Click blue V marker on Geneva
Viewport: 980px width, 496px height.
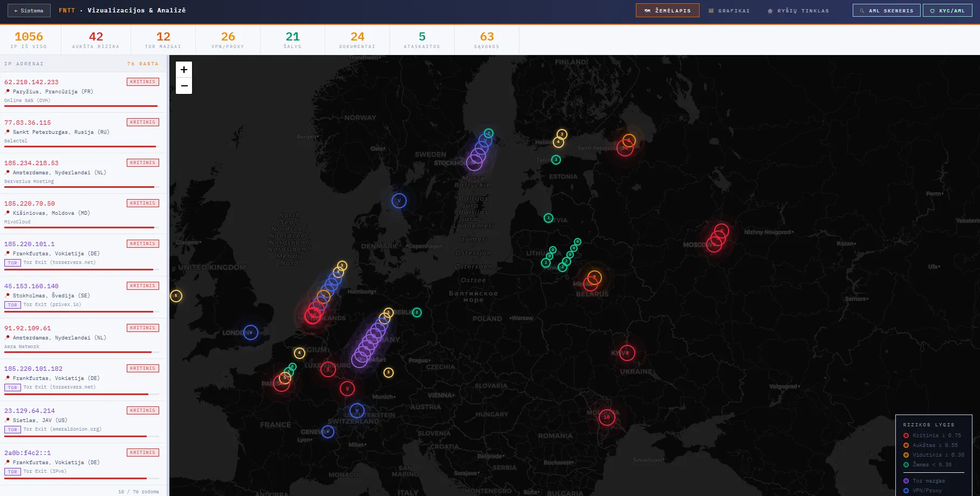328,432
